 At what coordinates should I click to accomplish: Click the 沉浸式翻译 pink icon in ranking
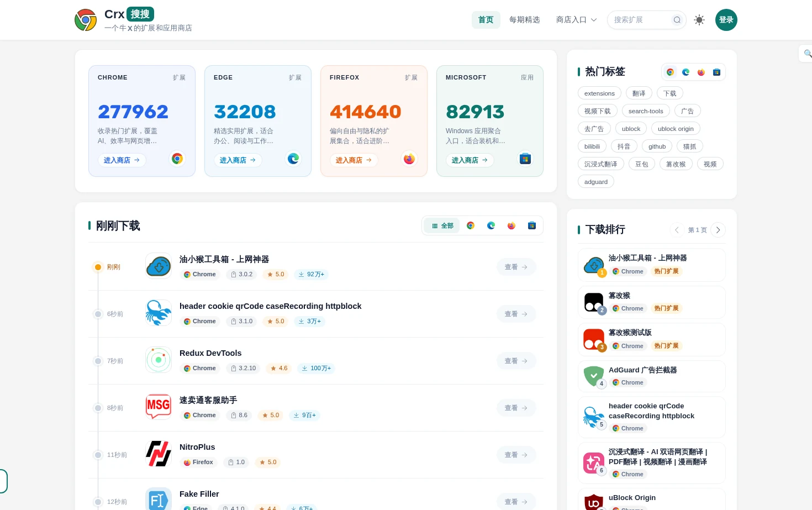click(594, 463)
